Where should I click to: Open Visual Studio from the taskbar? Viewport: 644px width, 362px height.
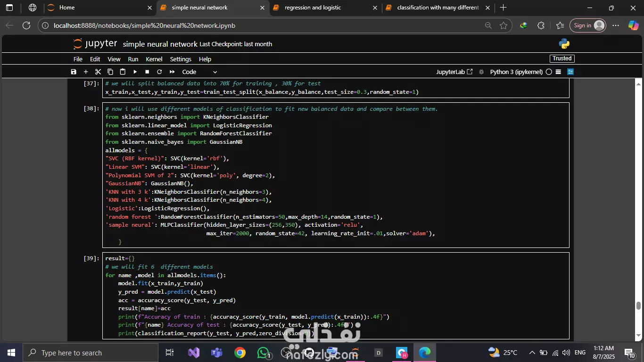(x=193, y=353)
